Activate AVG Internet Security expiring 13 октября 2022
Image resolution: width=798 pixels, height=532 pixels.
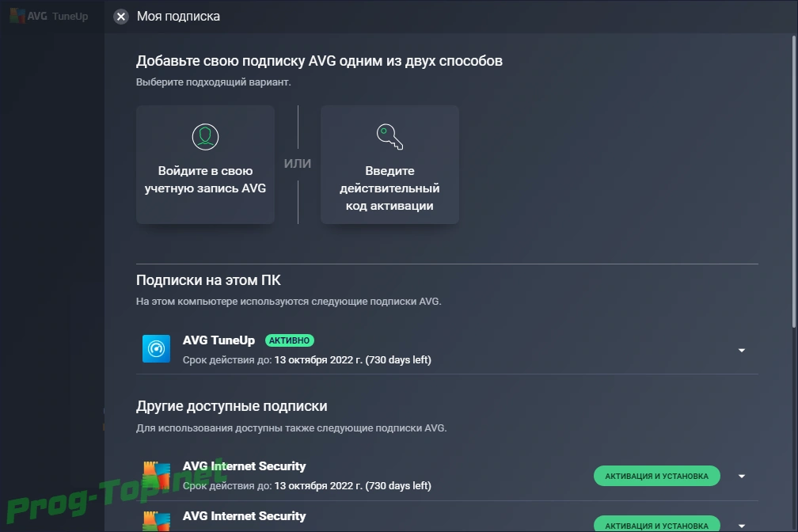[656, 476]
